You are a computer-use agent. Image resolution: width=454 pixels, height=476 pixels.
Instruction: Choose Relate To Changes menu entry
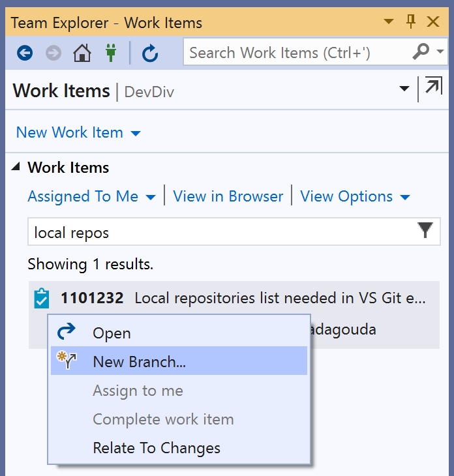(x=179, y=448)
